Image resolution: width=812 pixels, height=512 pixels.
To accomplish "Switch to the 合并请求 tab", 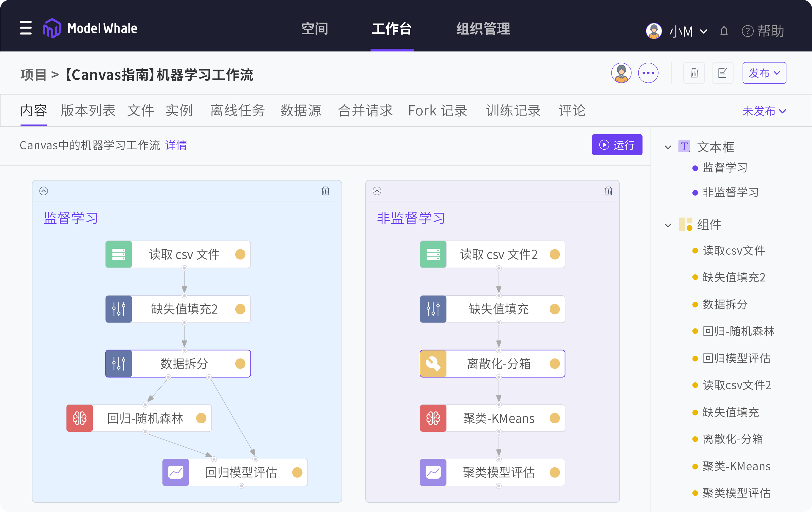I will (365, 111).
